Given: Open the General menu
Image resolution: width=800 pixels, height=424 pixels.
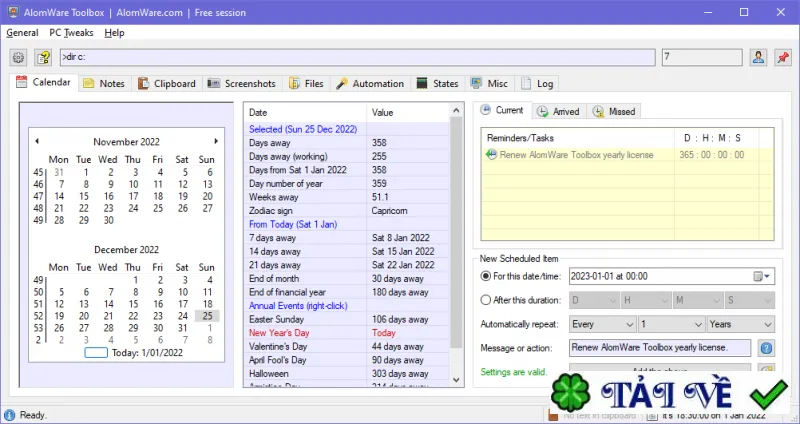Looking at the screenshot, I should pos(22,33).
